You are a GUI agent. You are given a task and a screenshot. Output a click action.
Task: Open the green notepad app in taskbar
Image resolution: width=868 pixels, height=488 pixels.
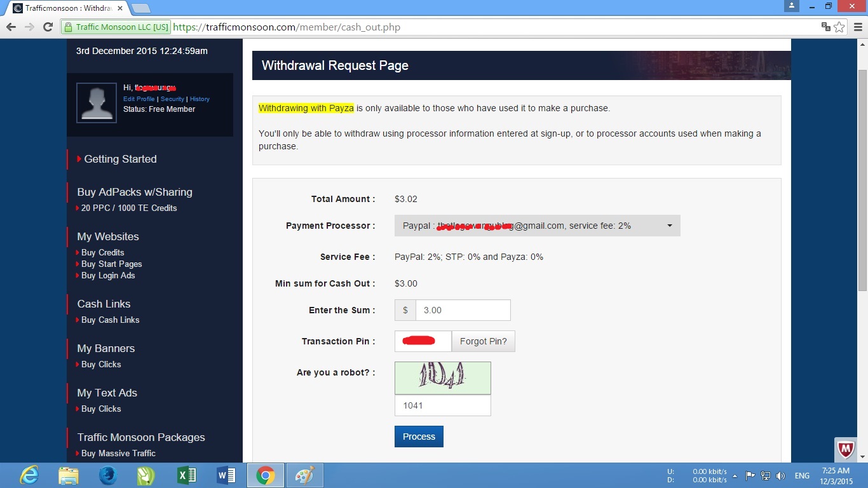(x=146, y=475)
